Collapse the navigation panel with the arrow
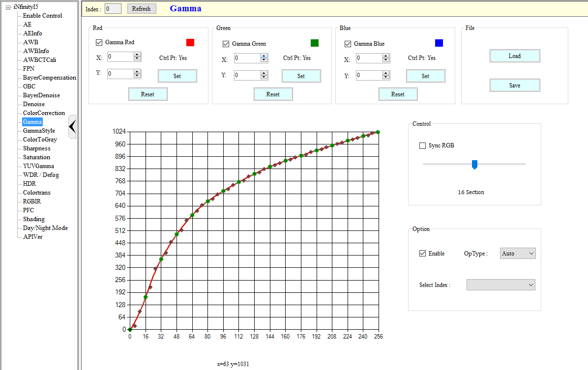This screenshot has height=370, width=588. 73,126
